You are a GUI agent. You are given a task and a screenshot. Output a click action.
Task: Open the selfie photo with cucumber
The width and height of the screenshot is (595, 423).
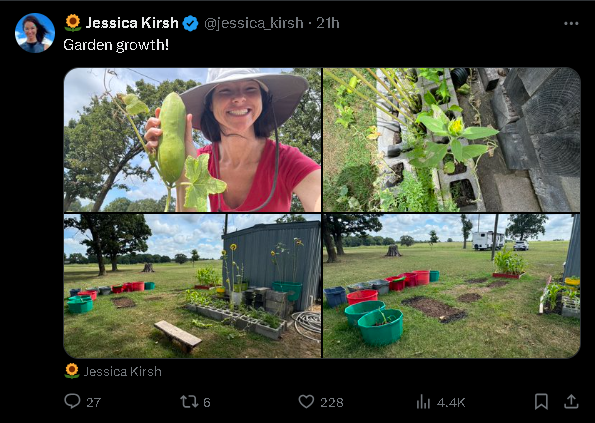pyautogui.click(x=192, y=140)
